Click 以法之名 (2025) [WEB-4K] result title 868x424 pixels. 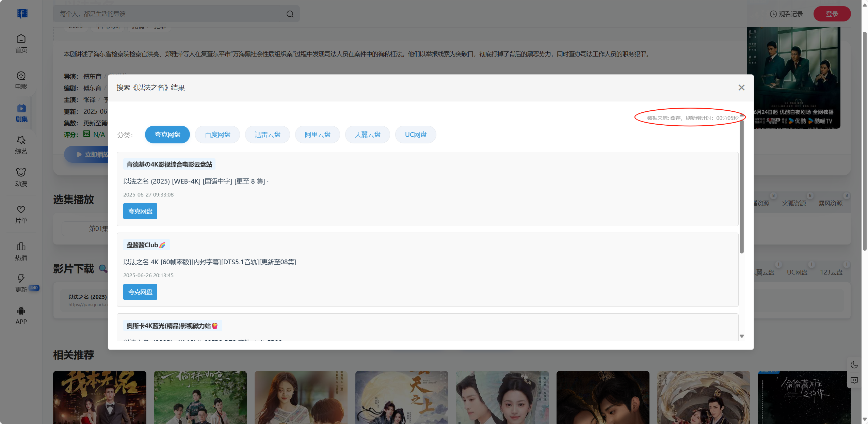point(196,181)
